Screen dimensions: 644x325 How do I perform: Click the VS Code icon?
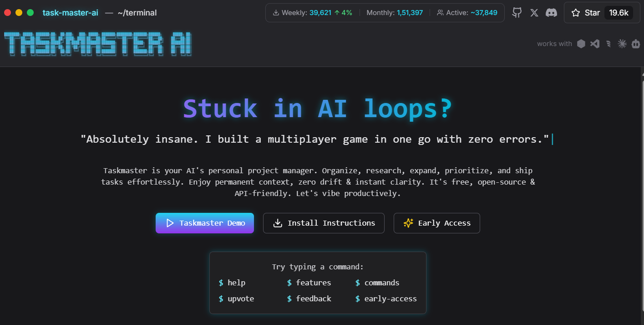[595, 44]
